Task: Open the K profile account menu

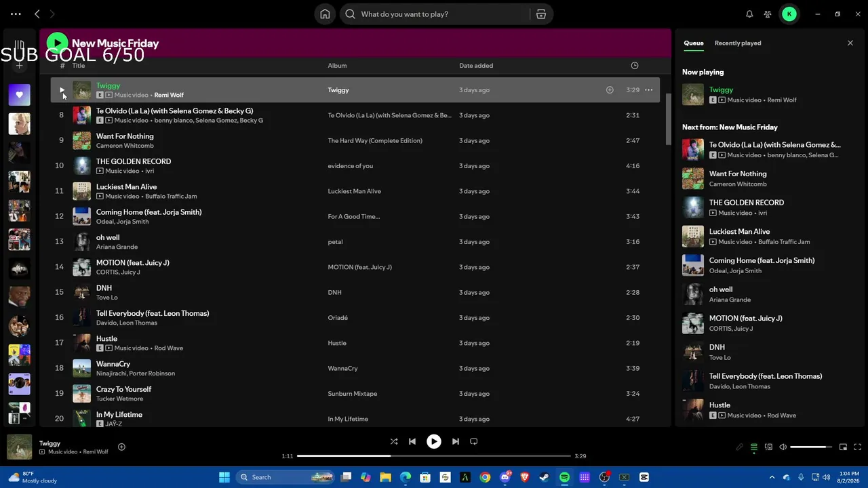Action: pyautogui.click(x=789, y=14)
